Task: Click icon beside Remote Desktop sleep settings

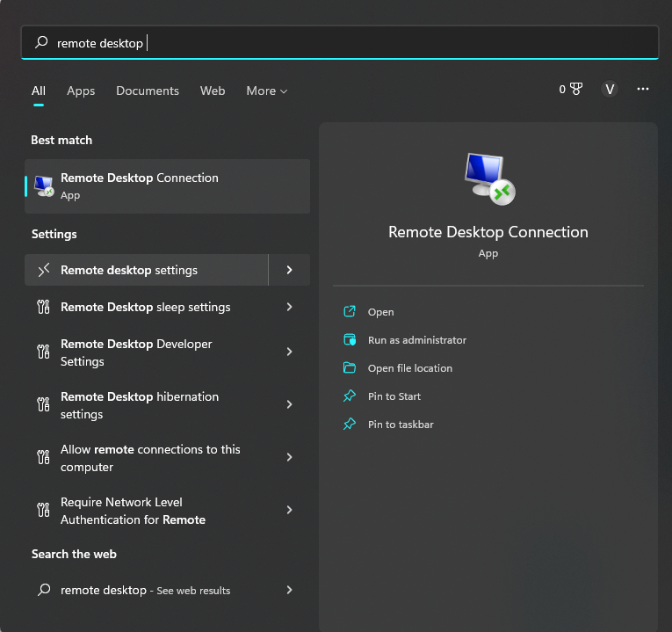Action: point(43,307)
